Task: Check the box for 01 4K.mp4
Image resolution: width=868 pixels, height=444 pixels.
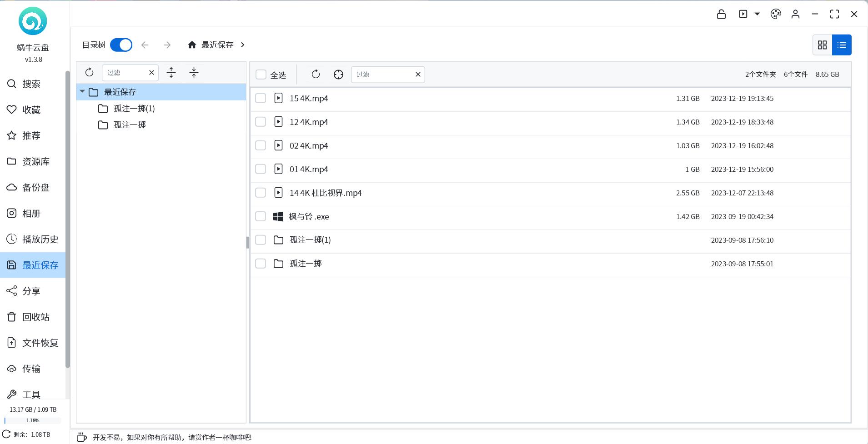Action: tap(261, 169)
